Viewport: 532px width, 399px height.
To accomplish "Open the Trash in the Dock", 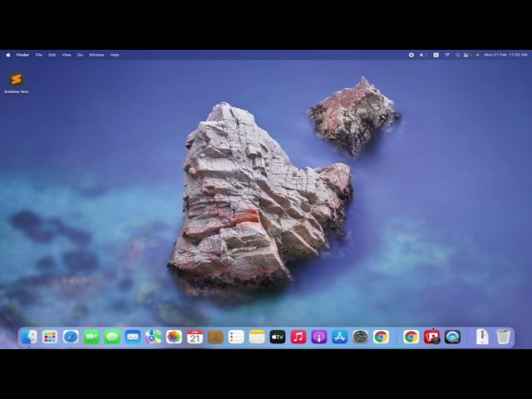I will tap(503, 337).
